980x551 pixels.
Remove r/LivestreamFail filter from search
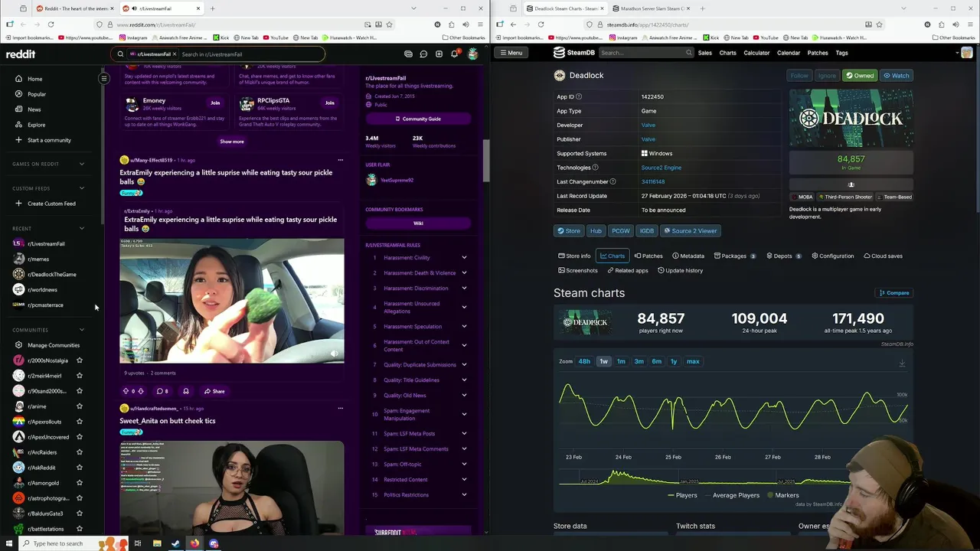[175, 54]
